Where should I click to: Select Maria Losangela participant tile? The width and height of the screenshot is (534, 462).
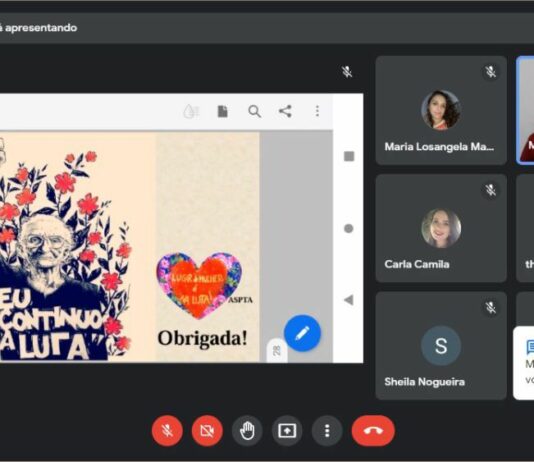pos(441,111)
